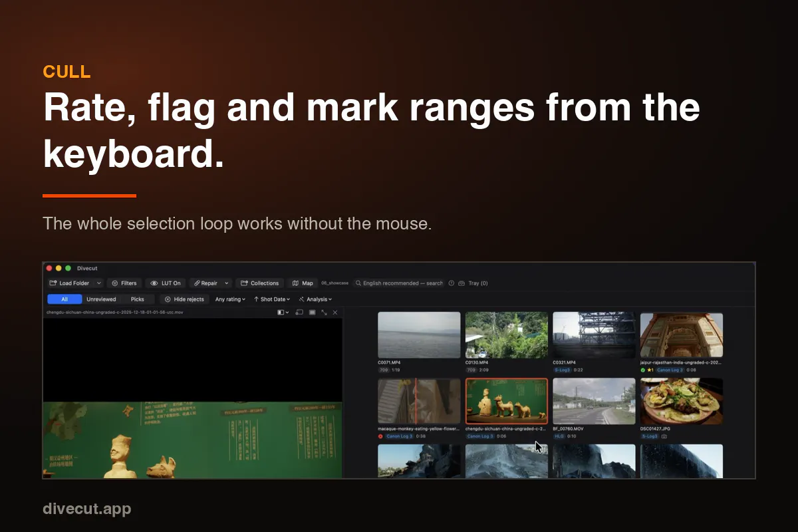The width and height of the screenshot is (798, 532).
Task: Click the Canon Log 3 badge on jaipur clip
Action: click(x=670, y=370)
